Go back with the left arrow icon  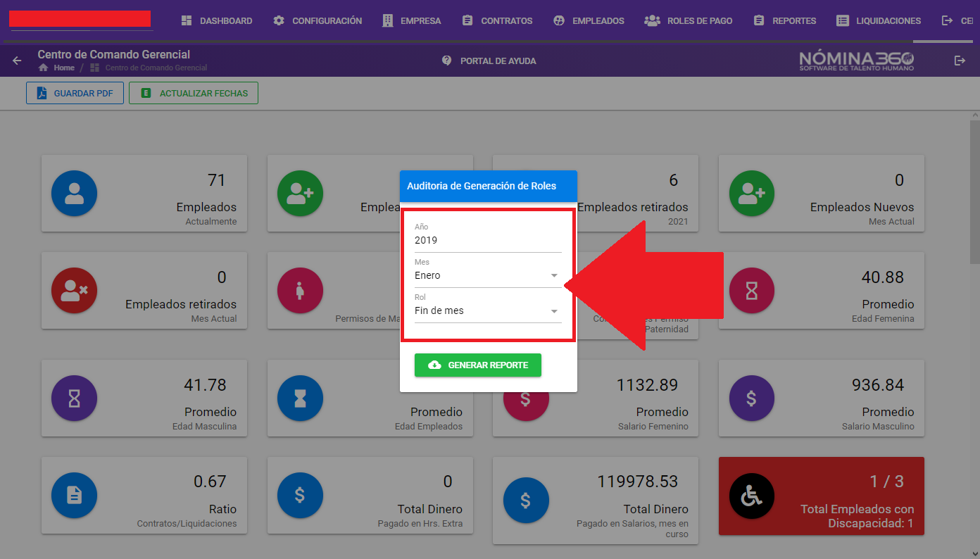tap(18, 61)
